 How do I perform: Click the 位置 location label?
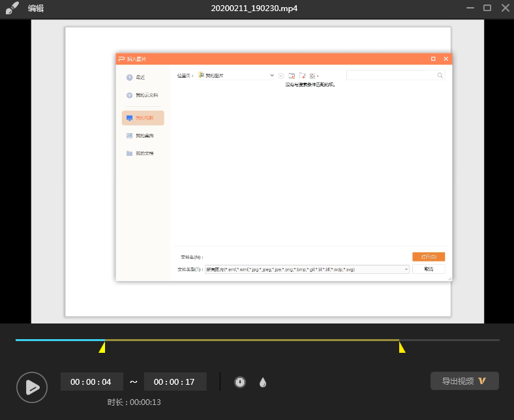pyautogui.click(x=185, y=76)
